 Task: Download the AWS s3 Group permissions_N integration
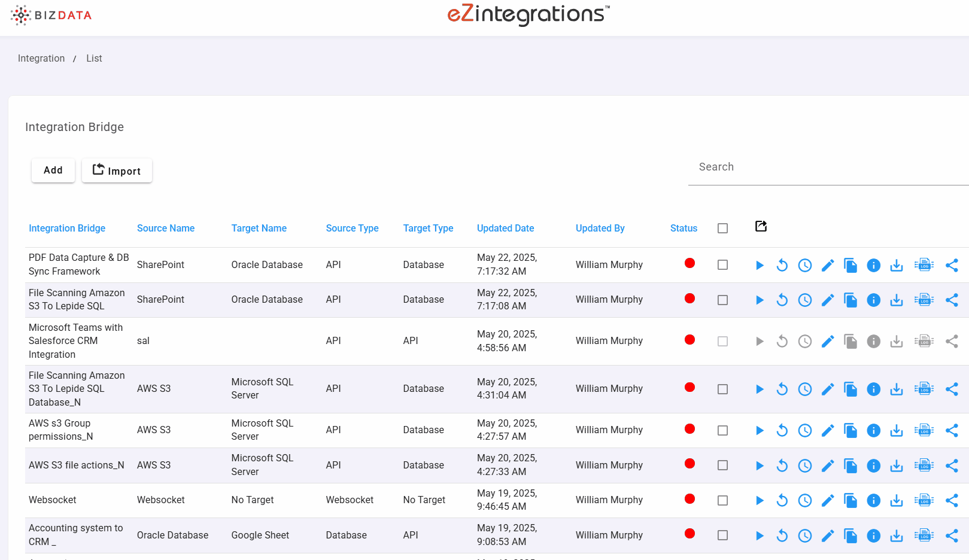[897, 430]
